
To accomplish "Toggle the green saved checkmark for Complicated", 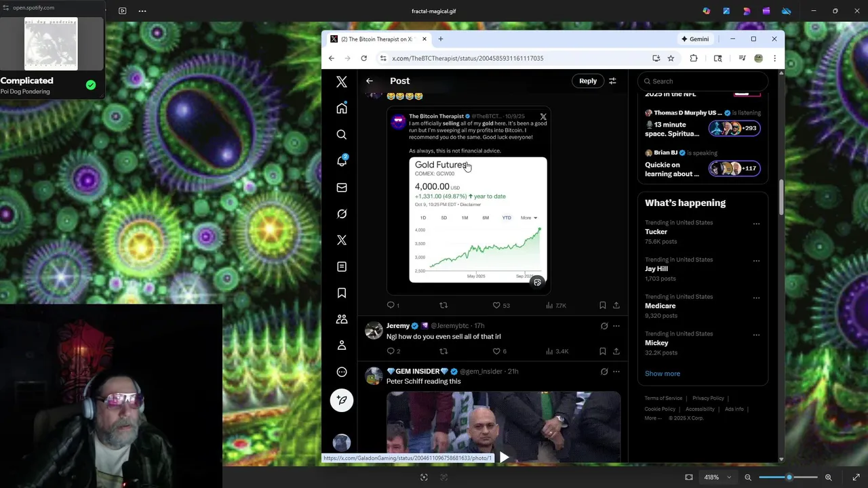I will click(x=91, y=85).
